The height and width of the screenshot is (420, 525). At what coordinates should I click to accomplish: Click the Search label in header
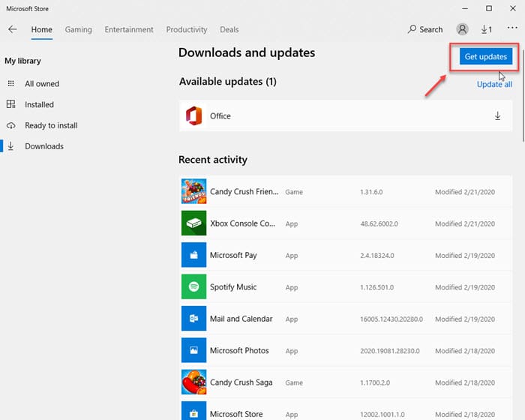click(431, 29)
